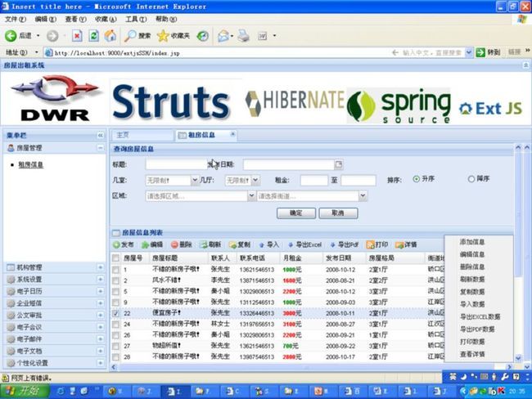Screen dimensions: 532x399
Task: Open the IE Search magnifier button
Action: click(x=138, y=36)
